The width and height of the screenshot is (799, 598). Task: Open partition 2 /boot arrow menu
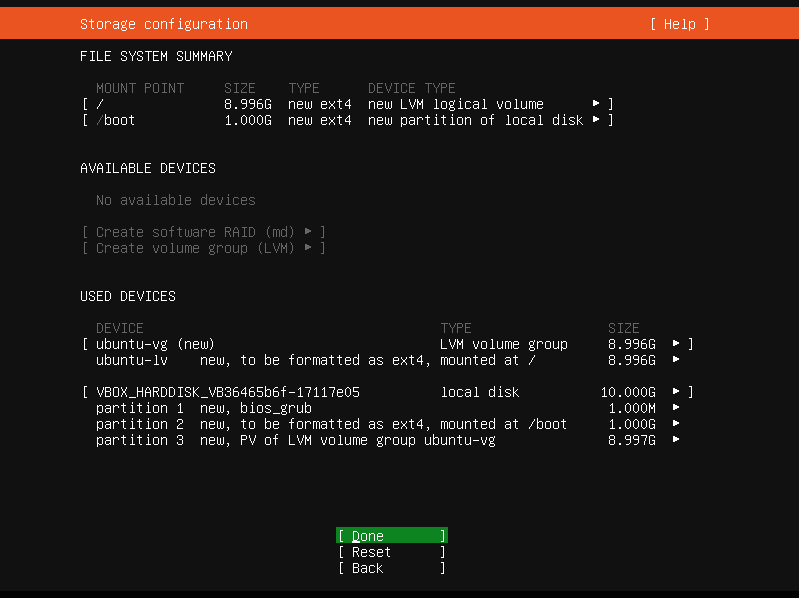point(676,424)
